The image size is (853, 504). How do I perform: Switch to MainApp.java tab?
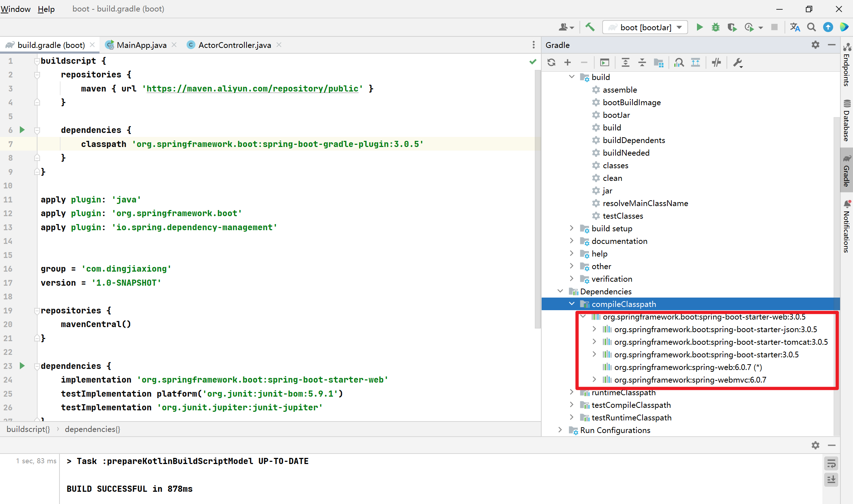(142, 45)
